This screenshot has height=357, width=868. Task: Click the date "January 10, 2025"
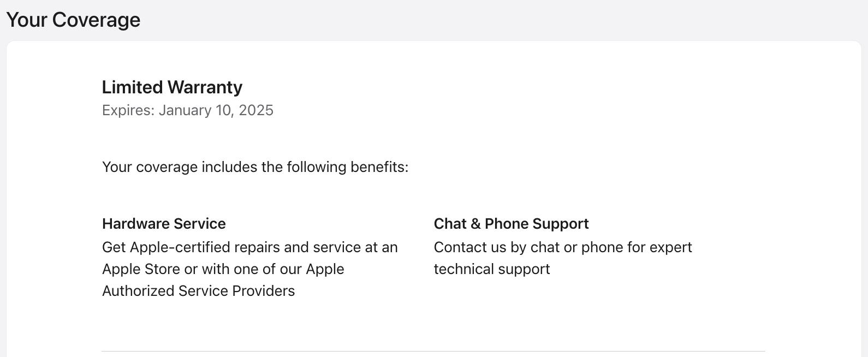[x=216, y=110]
